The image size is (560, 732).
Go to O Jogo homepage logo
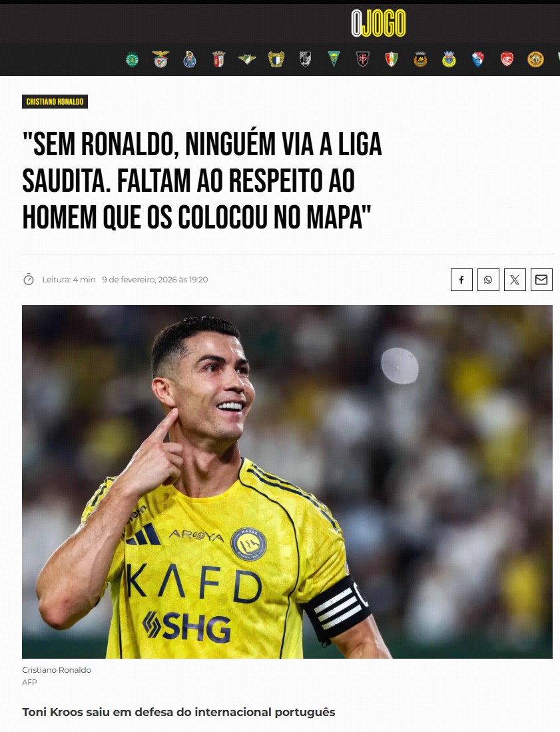coord(378,23)
